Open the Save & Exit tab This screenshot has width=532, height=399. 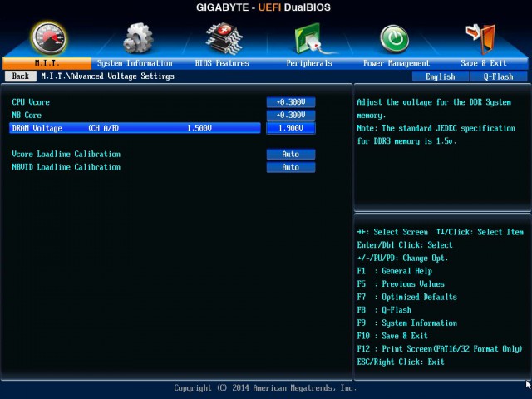click(x=484, y=63)
